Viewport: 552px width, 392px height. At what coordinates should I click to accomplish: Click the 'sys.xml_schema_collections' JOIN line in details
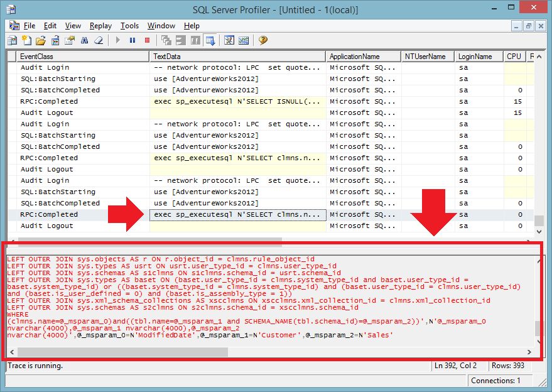249,300
